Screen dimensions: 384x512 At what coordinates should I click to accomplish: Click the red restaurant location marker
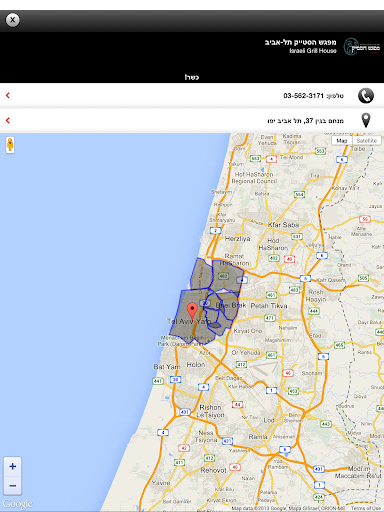(x=192, y=310)
